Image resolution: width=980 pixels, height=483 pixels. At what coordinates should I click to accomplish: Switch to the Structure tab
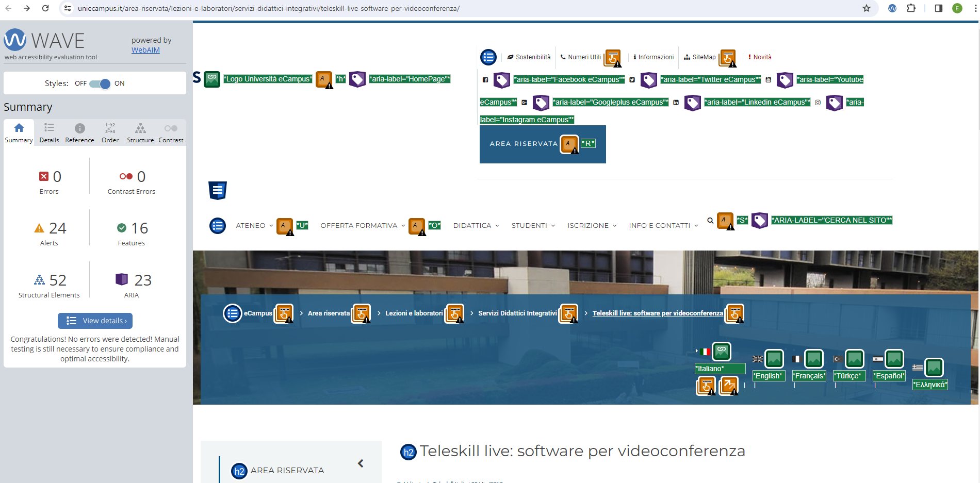pos(140,133)
